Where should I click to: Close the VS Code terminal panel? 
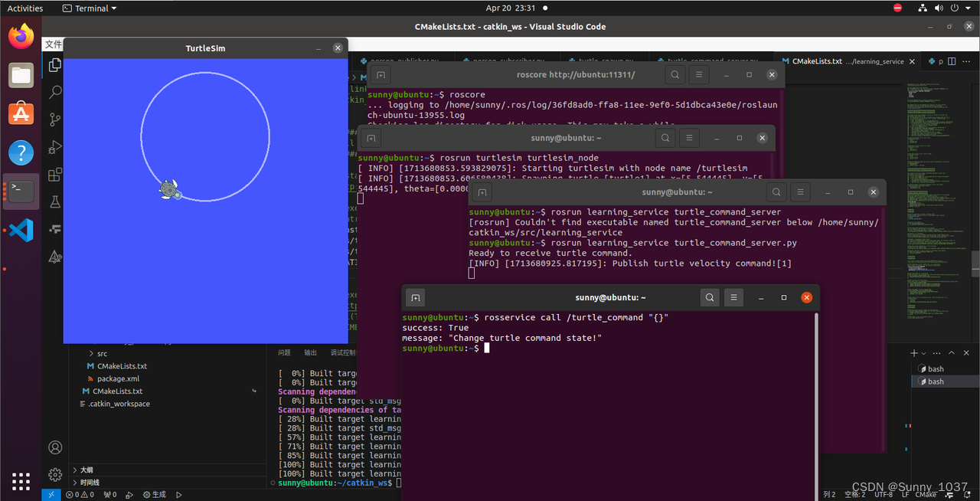[968, 353]
